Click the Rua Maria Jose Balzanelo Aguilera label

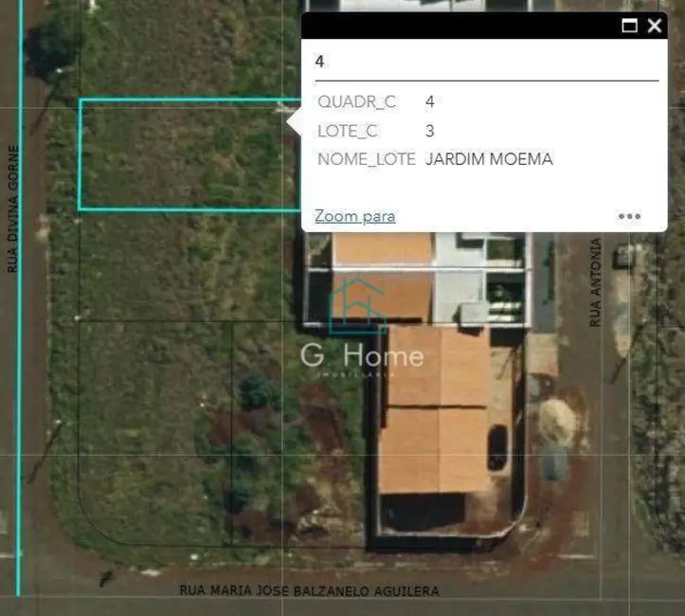pyautogui.click(x=309, y=590)
